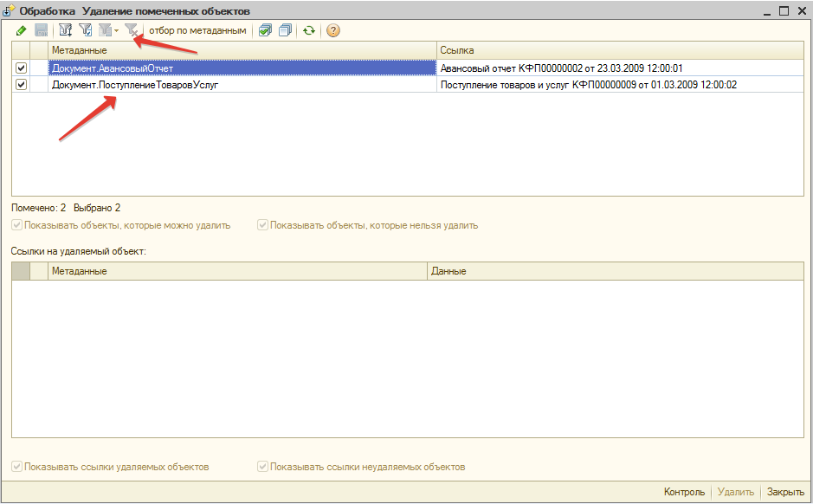Click the uncheck all objects icon

coord(285,30)
